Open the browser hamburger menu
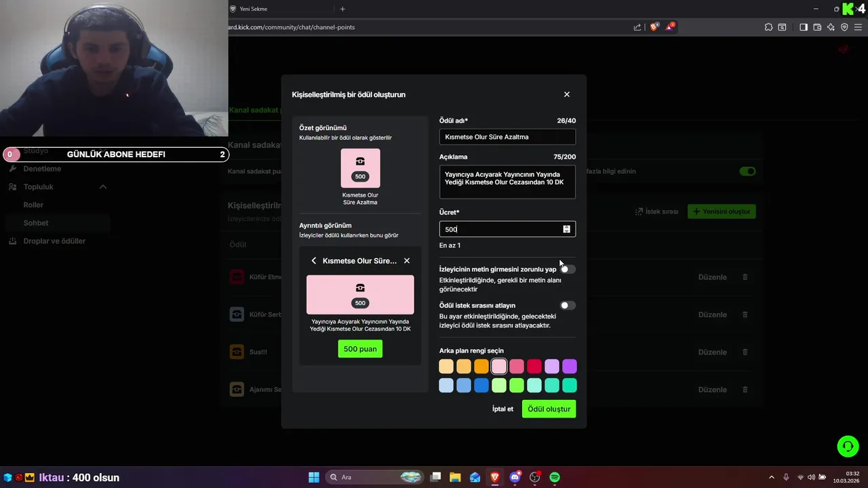 coord(859,27)
